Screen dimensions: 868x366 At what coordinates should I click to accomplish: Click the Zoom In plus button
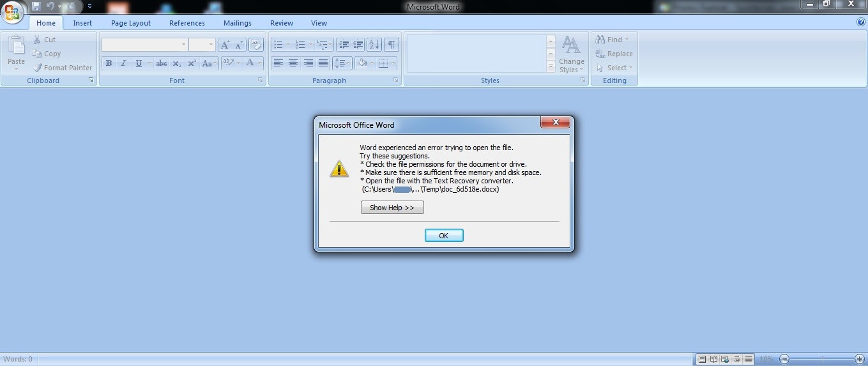(859, 359)
